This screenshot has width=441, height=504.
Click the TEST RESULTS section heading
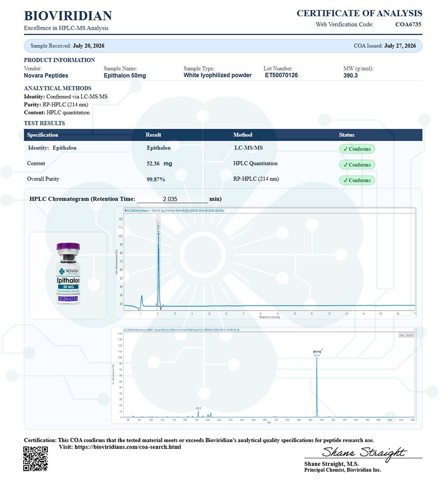45,123
